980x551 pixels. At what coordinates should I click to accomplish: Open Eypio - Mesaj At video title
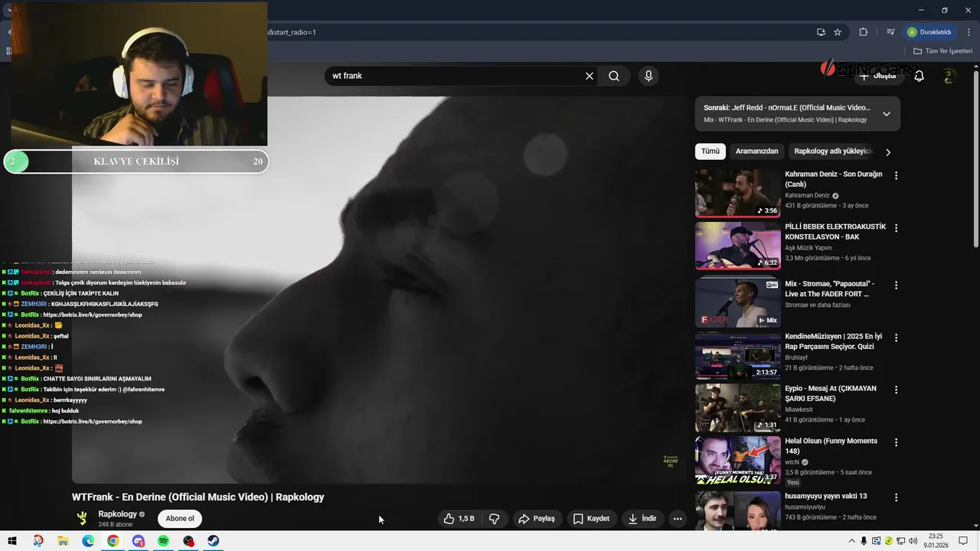[x=831, y=393]
